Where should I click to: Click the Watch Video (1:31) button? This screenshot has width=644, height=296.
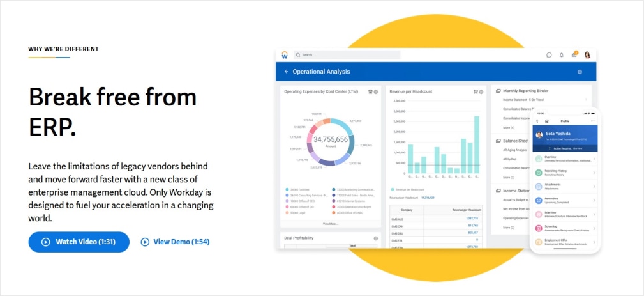point(79,242)
